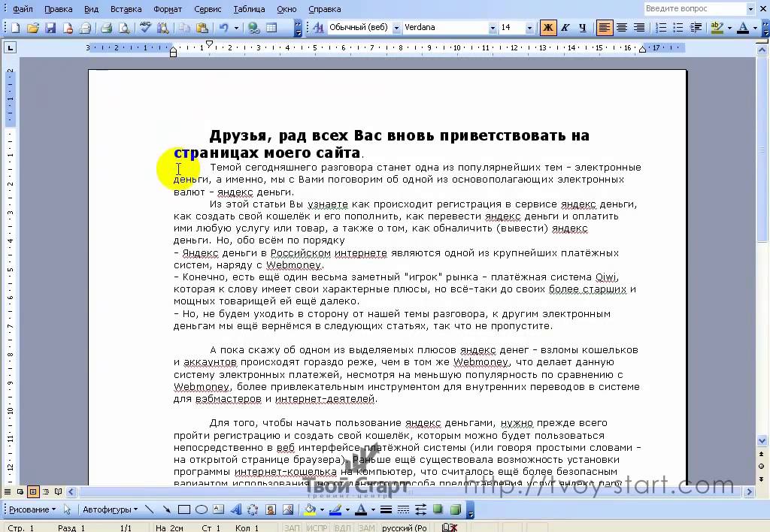Expand the font size 14 dropdown

529,28
